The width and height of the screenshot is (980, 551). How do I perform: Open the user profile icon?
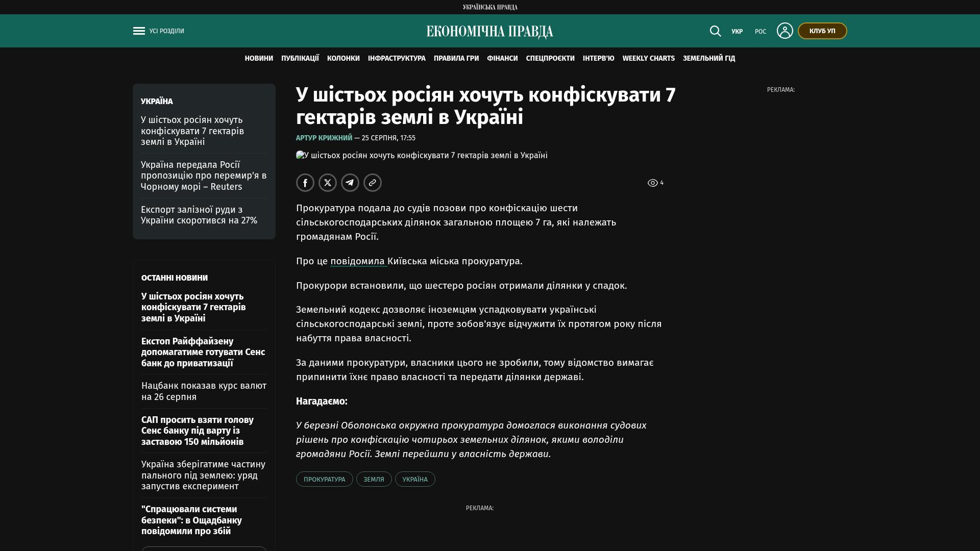point(785,31)
